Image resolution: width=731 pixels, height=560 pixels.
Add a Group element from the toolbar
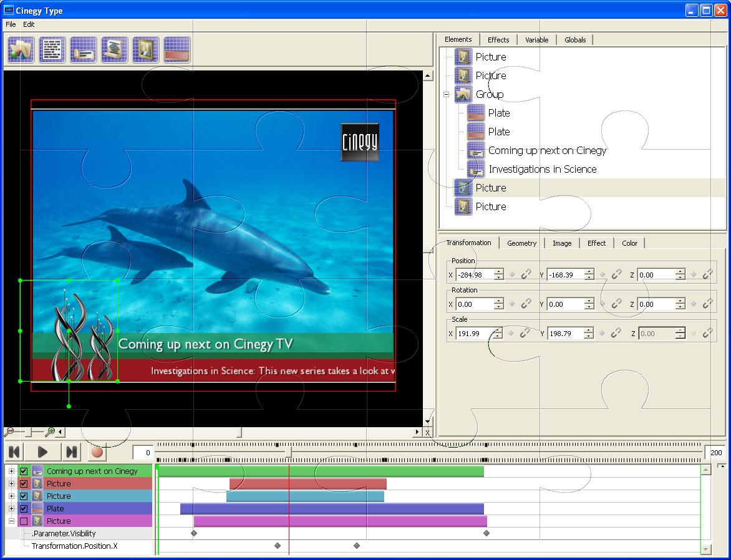(x=21, y=49)
